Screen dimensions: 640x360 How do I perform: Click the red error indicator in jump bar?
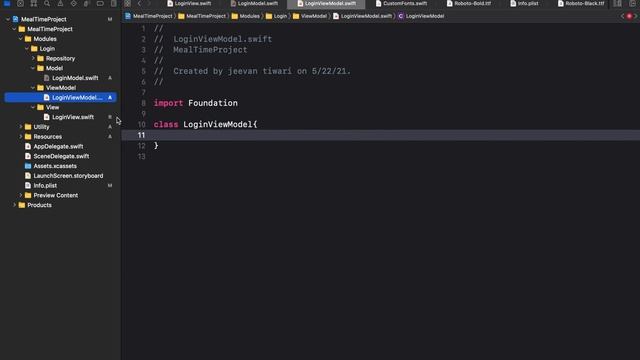(x=629, y=16)
